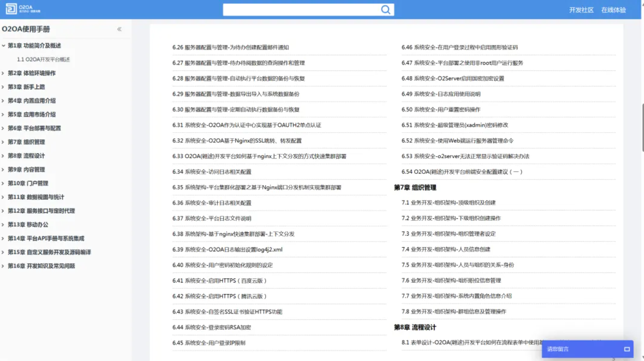Open article 7.5 人员与组织的关系-身份

[458, 265]
